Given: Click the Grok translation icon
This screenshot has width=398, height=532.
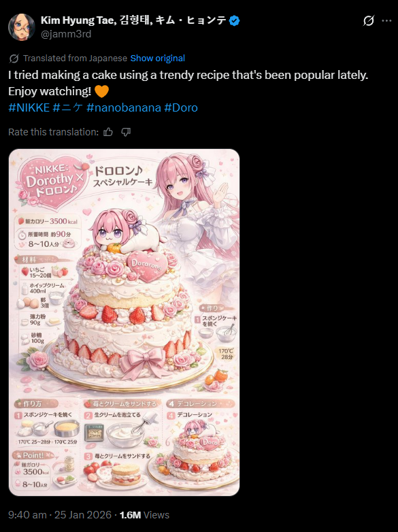Looking at the screenshot, I should 14,59.
